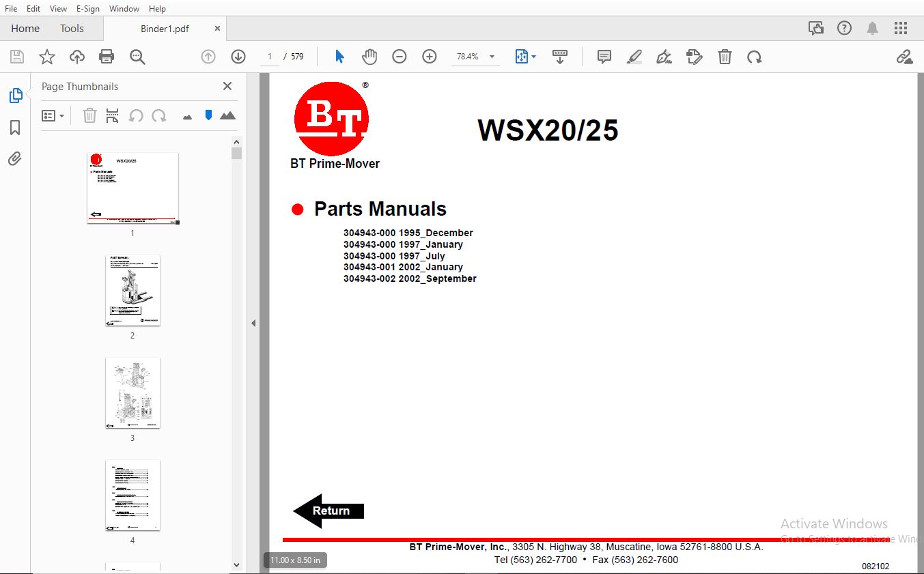
Task: Open the View menu
Action: 58,9
